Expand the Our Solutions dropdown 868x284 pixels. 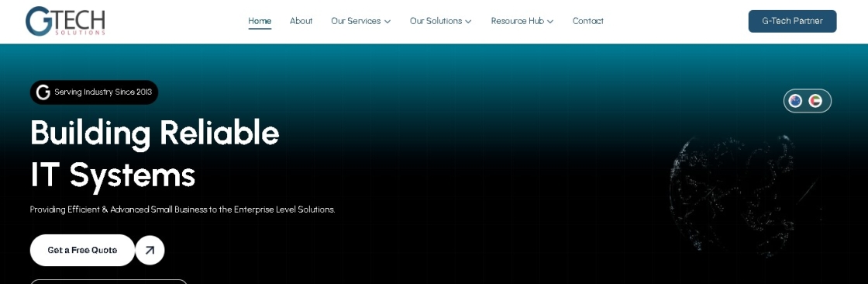point(441,21)
